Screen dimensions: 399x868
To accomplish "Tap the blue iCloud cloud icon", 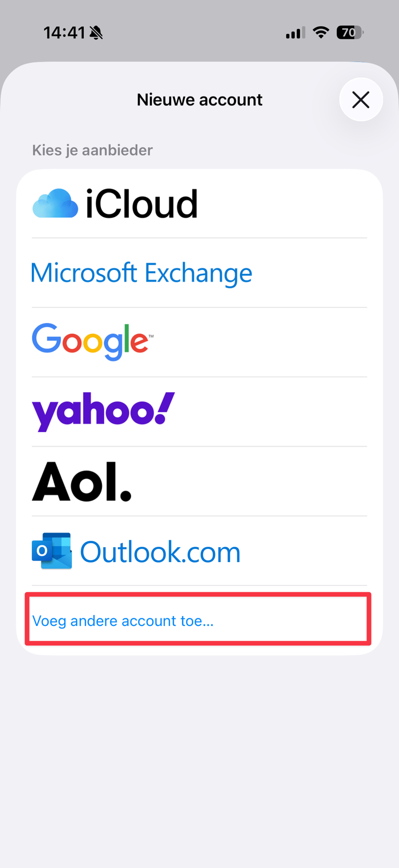I will coord(55,203).
